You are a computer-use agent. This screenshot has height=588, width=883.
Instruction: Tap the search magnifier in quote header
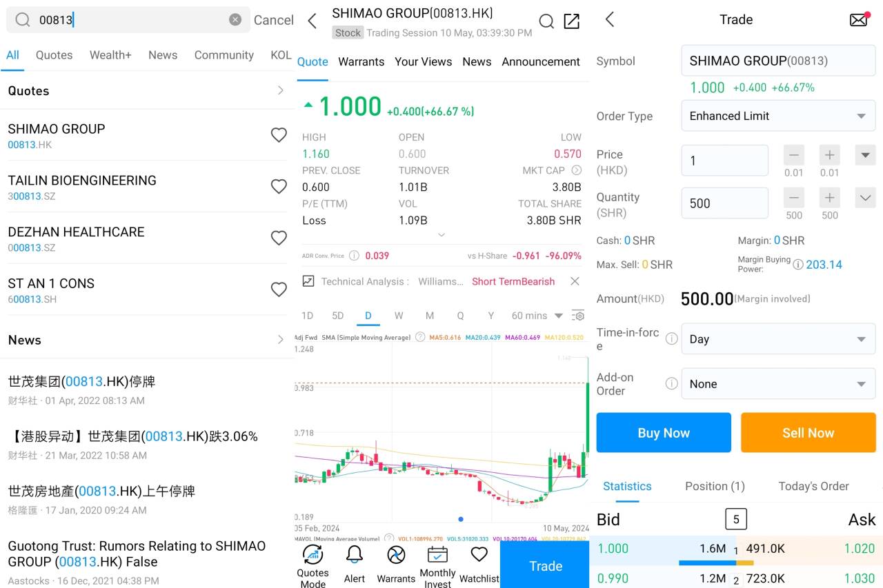pyautogui.click(x=546, y=21)
